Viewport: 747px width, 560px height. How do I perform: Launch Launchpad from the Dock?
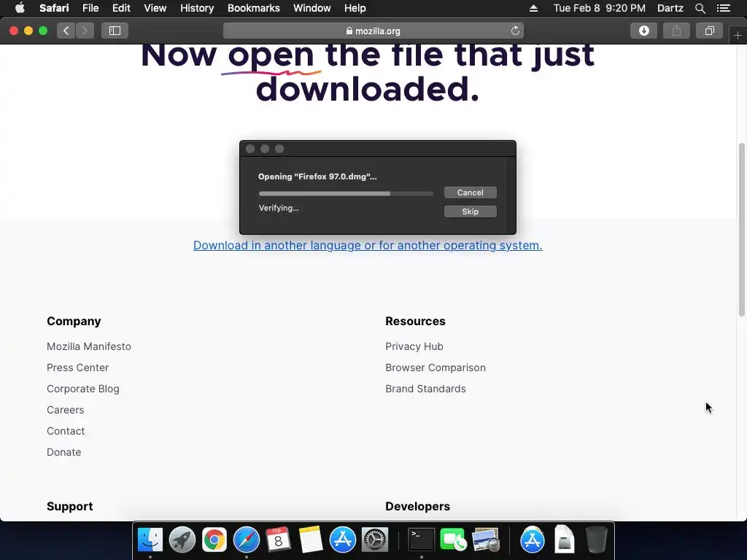182,540
